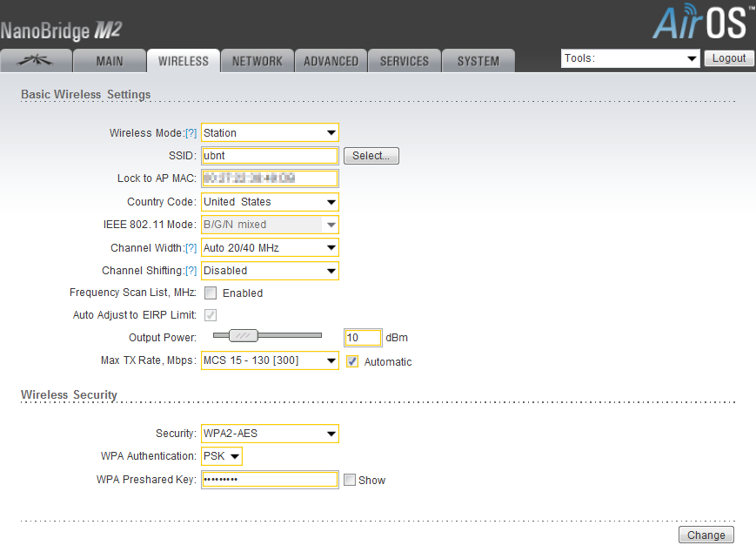Open the Wireless Mode dropdown

tap(270, 133)
